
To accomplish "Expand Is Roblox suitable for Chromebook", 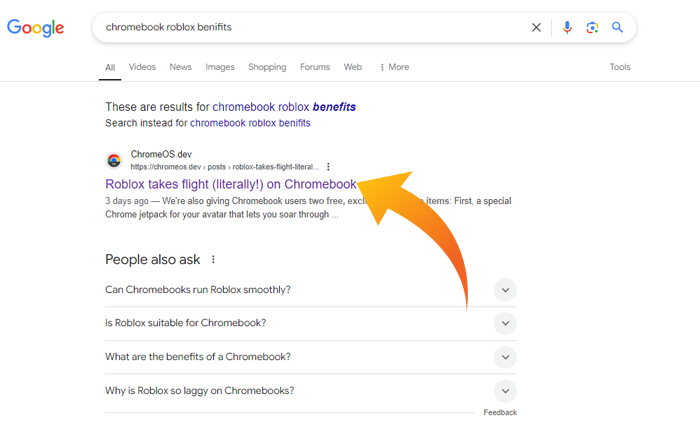I will click(311, 323).
